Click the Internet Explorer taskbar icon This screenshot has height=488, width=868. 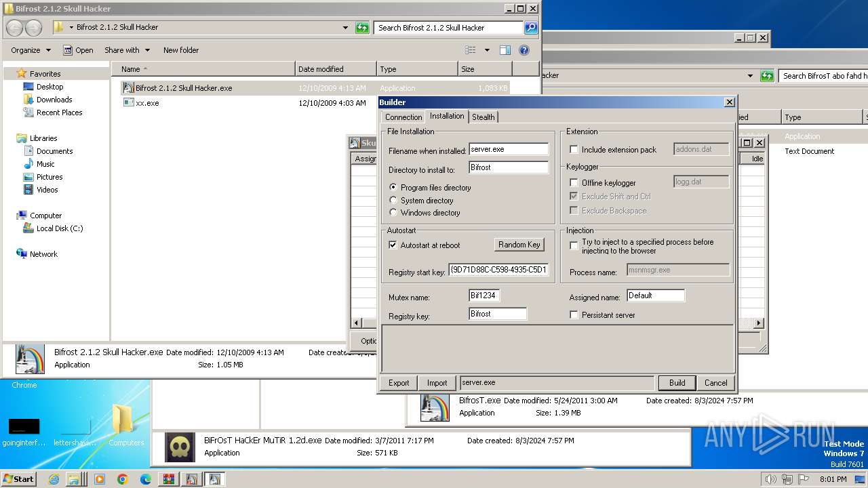54,479
